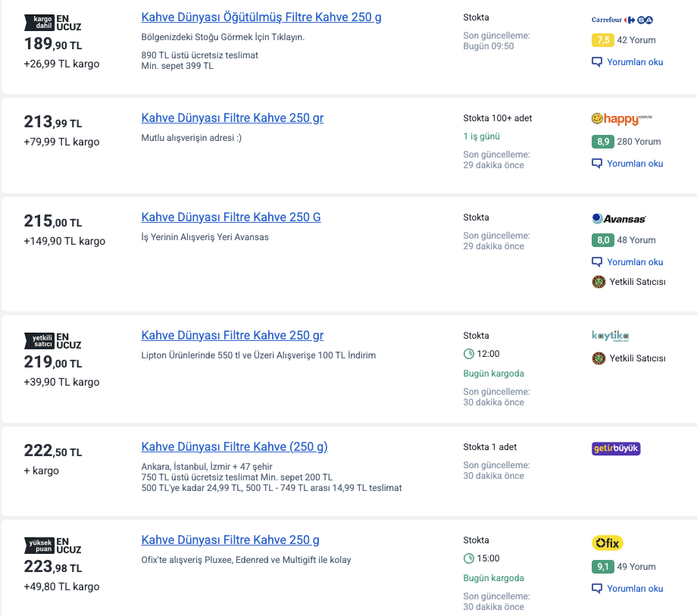
Task: Click '42 Yorum' review count
Action: click(636, 40)
